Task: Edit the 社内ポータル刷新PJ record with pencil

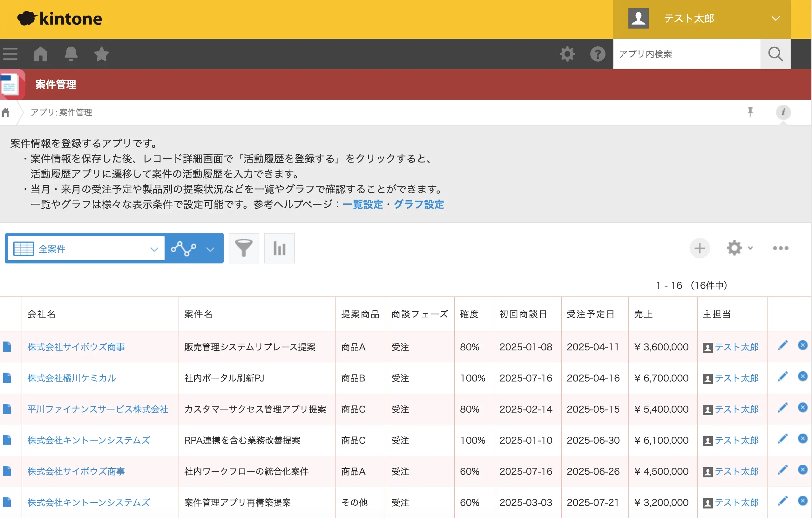Action: [x=783, y=376]
